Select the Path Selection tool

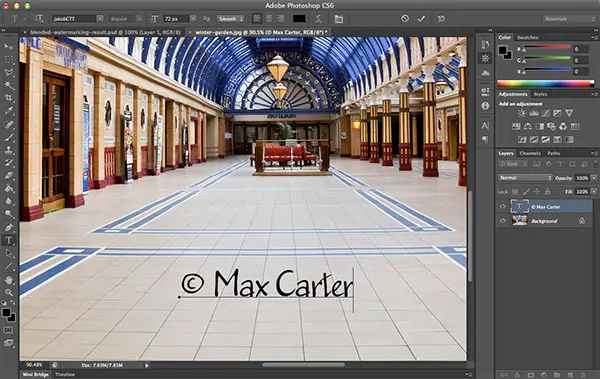8,253
